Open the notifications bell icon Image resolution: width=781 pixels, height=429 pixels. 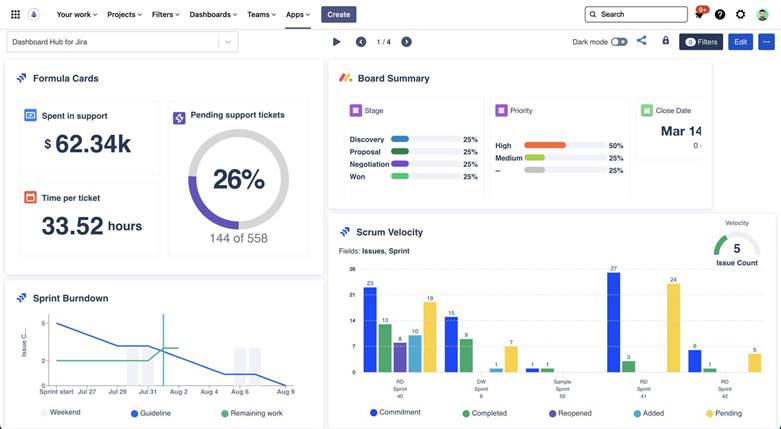tap(699, 14)
